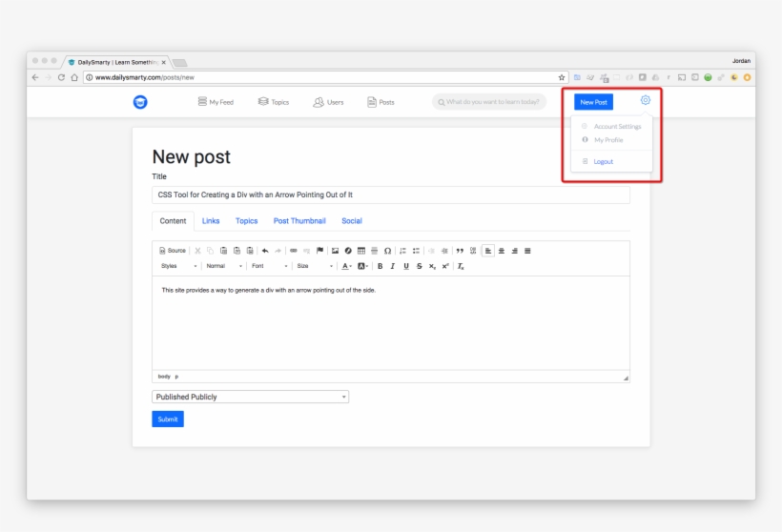The image size is (782, 532).
Task: Click the undo arrow in editor toolbar
Action: tap(265, 251)
